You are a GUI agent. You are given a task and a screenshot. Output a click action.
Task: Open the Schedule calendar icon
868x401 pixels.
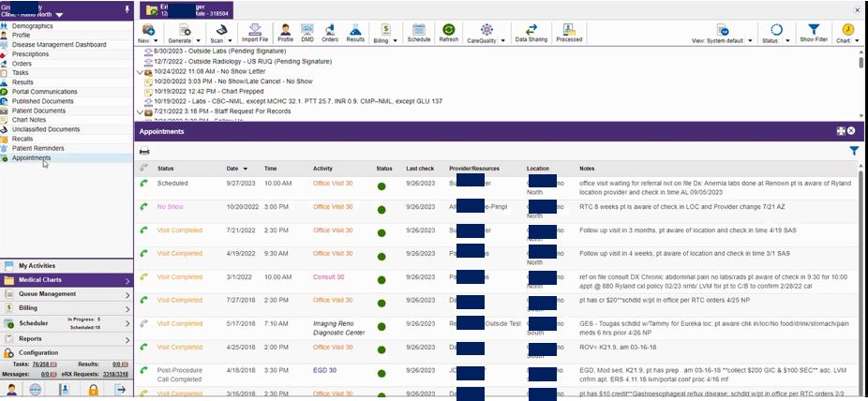tap(418, 29)
